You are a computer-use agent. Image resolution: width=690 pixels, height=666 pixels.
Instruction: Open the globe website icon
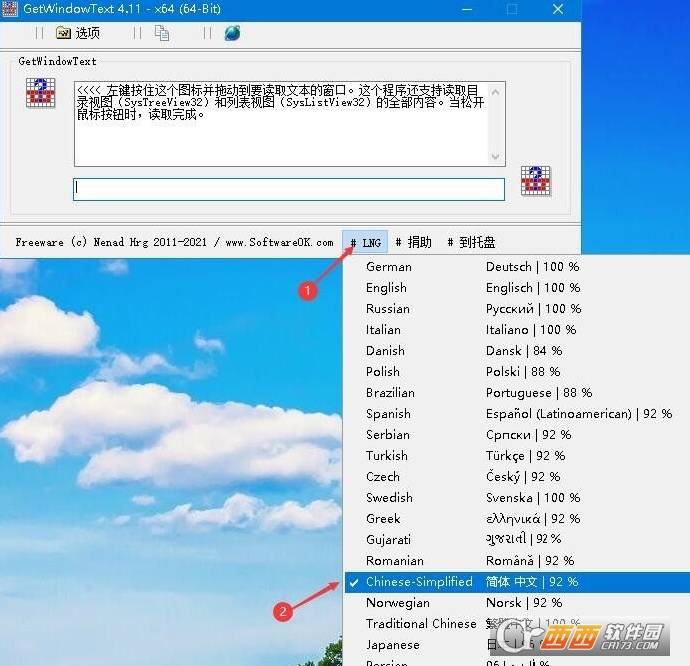pyautogui.click(x=232, y=33)
